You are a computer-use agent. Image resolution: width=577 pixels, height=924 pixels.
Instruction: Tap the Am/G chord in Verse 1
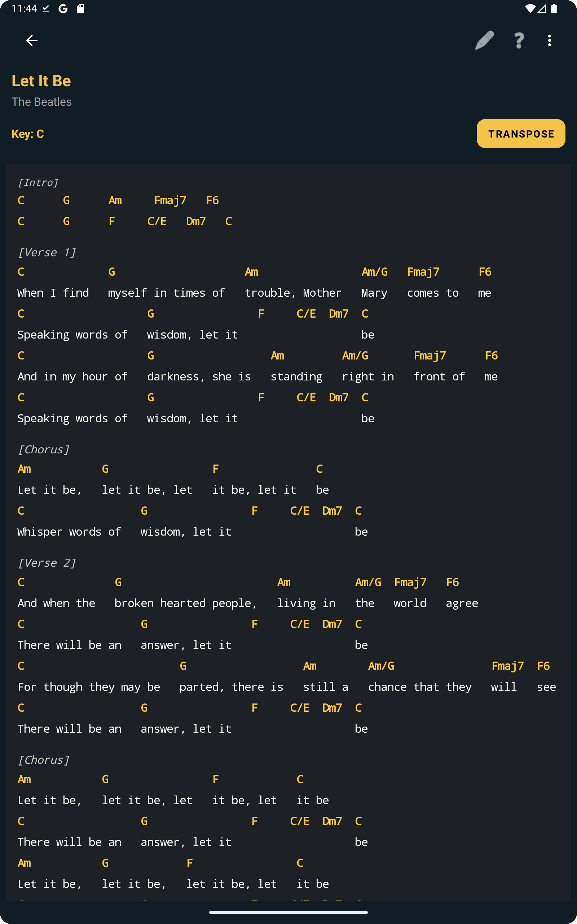tap(374, 271)
